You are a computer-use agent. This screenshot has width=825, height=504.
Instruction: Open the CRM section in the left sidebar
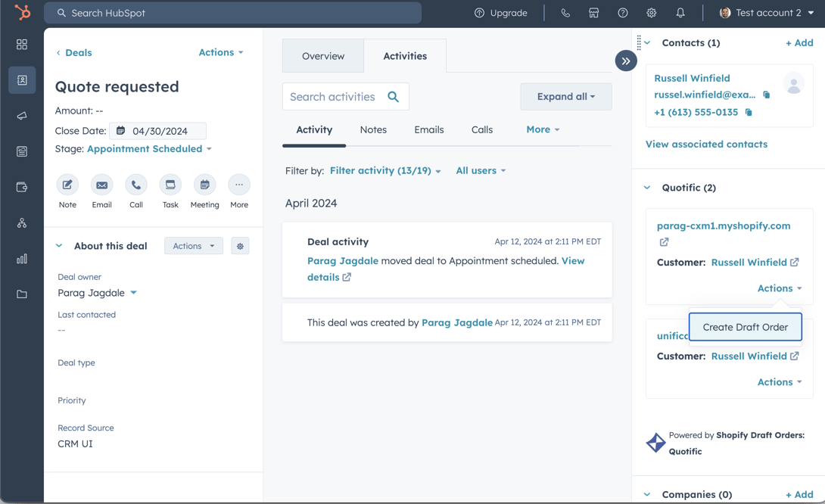[x=21, y=79]
